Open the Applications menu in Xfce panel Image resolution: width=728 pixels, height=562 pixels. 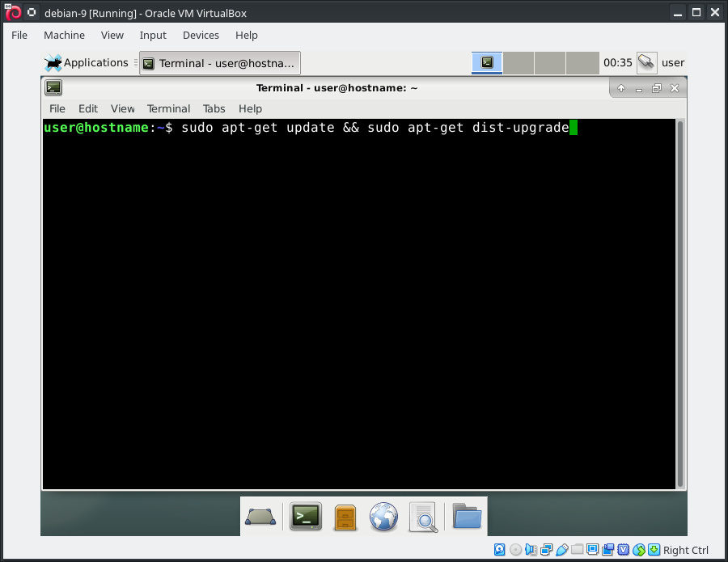click(x=87, y=62)
